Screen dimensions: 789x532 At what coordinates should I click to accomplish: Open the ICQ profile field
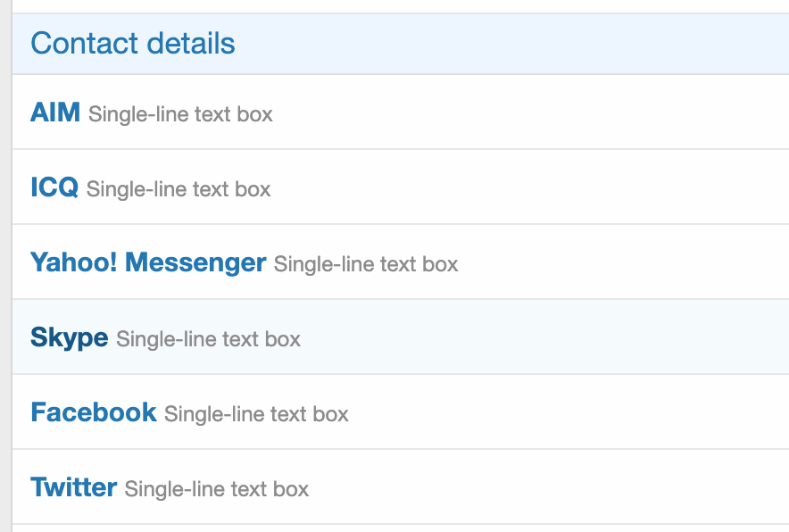[x=54, y=187]
